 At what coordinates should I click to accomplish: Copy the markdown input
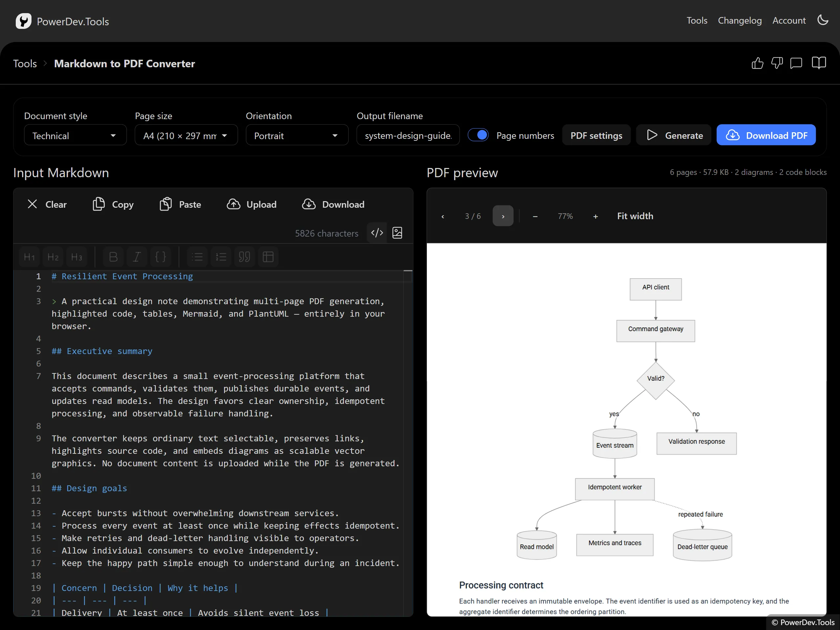113,204
